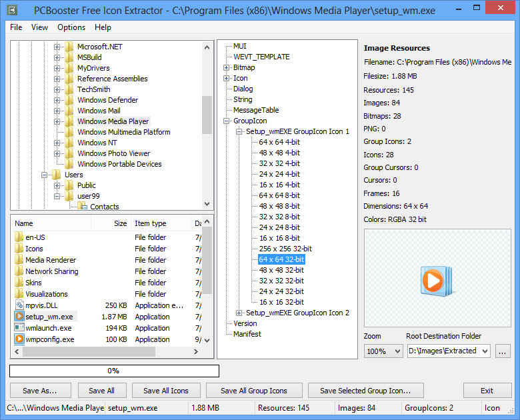This screenshot has height=420, width=520.
Task: Click the Save All Icons button
Action: (166, 391)
